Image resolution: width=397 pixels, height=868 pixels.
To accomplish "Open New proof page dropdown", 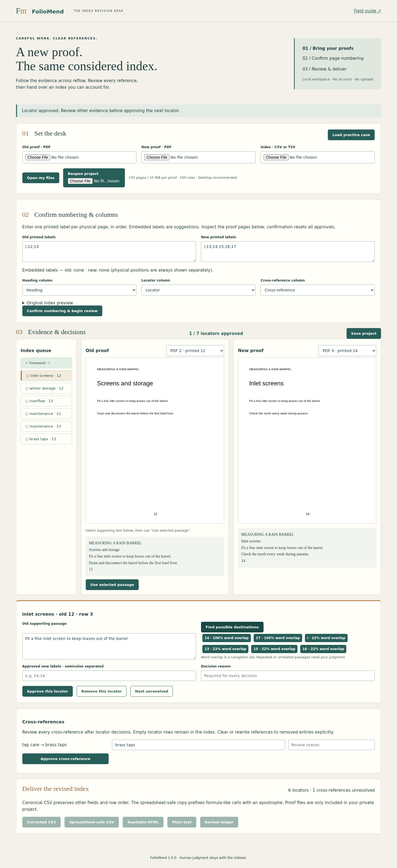I will pyautogui.click(x=347, y=351).
